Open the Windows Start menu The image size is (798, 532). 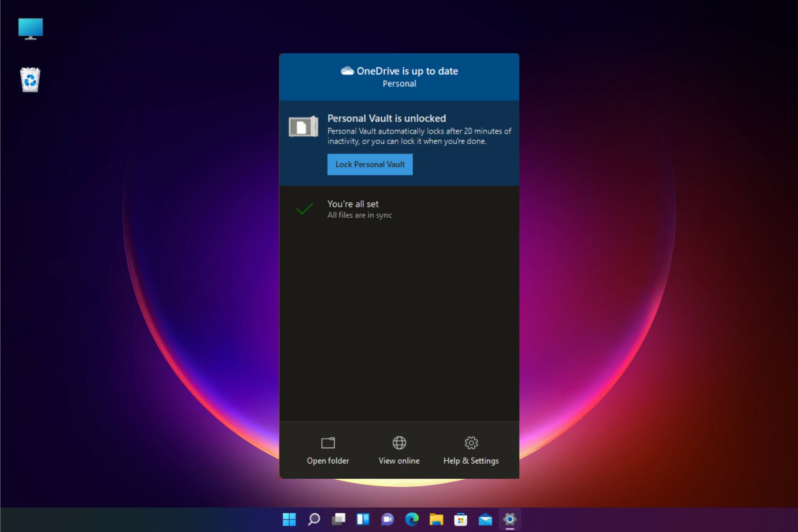click(289, 519)
